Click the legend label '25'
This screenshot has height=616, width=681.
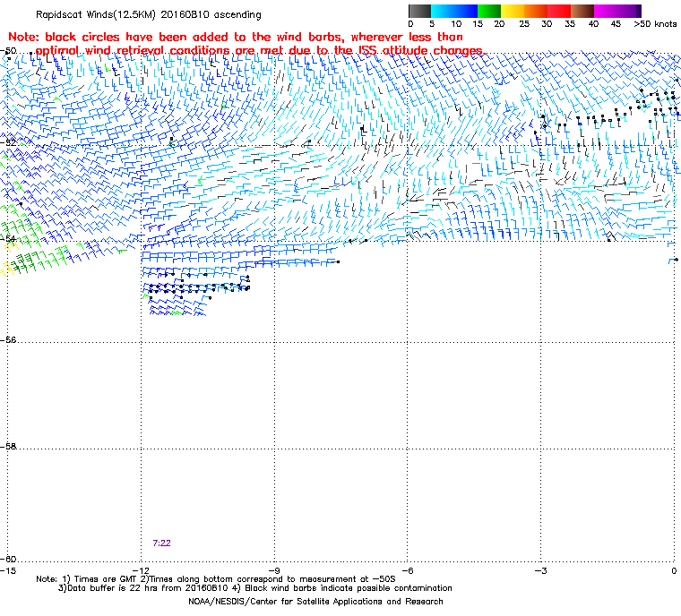click(524, 24)
